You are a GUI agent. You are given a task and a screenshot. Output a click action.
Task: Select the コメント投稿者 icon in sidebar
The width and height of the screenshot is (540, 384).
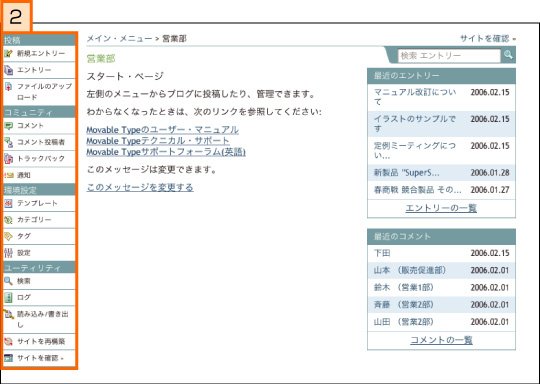(x=8, y=142)
